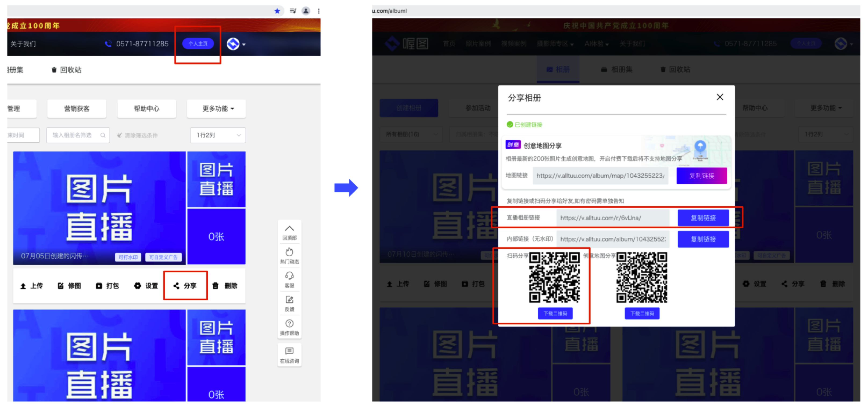The height and width of the screenshot is (406, 868).
Task: Focus the 输入相册名筛选 search field
Action: 78,135
